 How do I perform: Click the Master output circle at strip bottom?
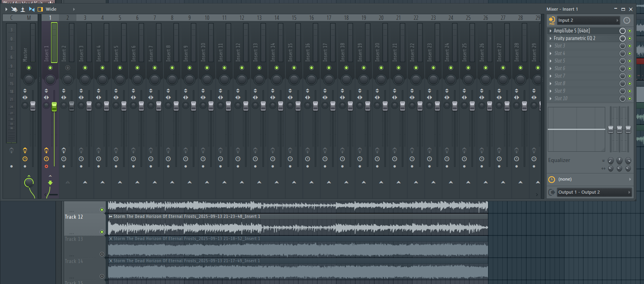click(29, 183)
